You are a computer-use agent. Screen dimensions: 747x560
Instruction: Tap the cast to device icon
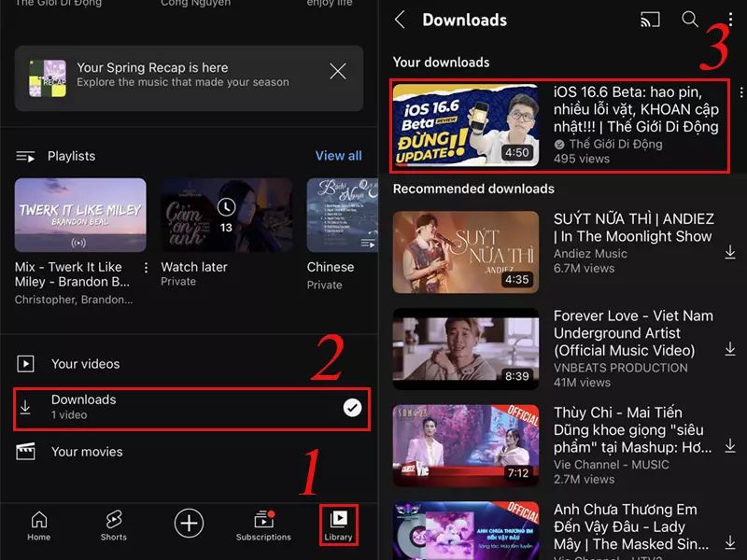coord(650,20)
